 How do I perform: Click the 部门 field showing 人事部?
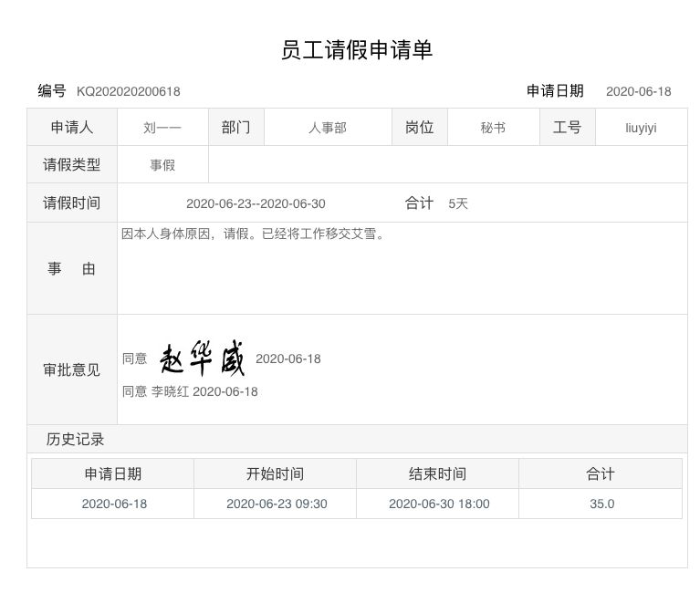tap(327, 128)
